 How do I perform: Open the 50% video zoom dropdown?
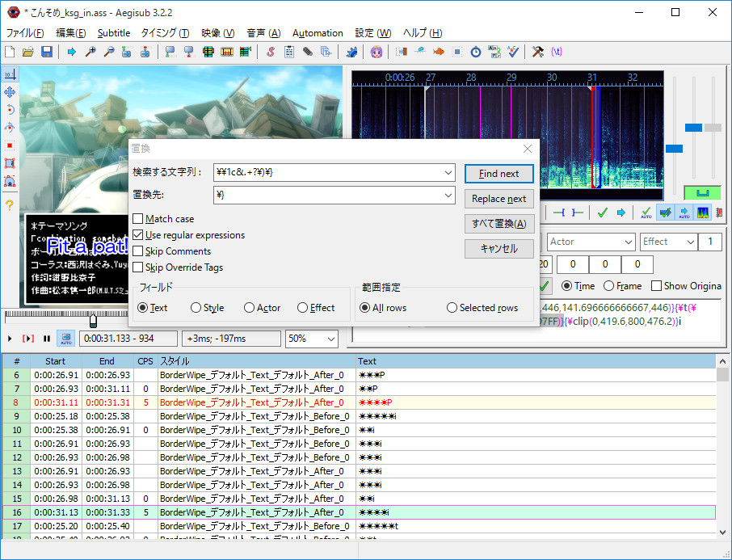point(311,339)
